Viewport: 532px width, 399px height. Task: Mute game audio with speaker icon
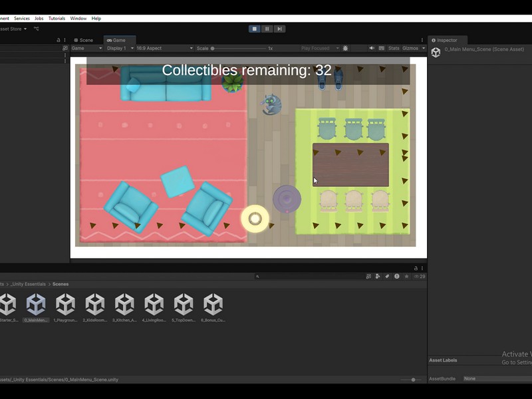coord(372,49)
